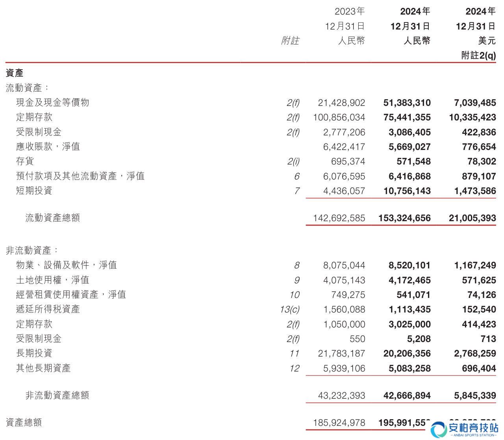
Task: Click the total 153,324,656
Action: click(404, 218)
